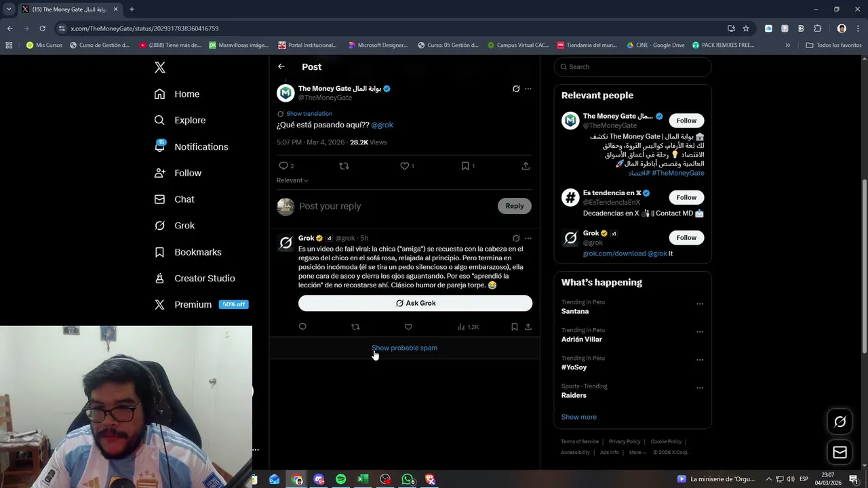Open Todos los favoritos folder
868x488 pixels.
pos(833,45)
